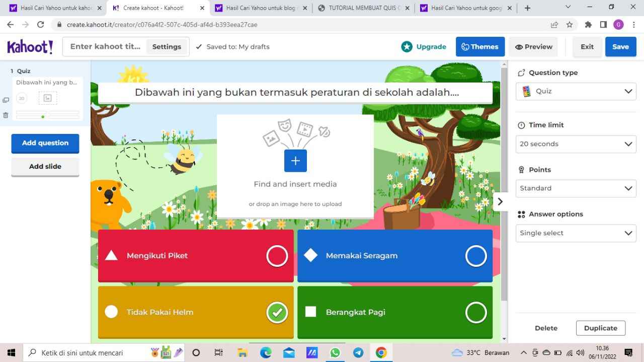Share this page from the address bar
The width and height of the screenshot is (644, 362).
click(554, 25)
